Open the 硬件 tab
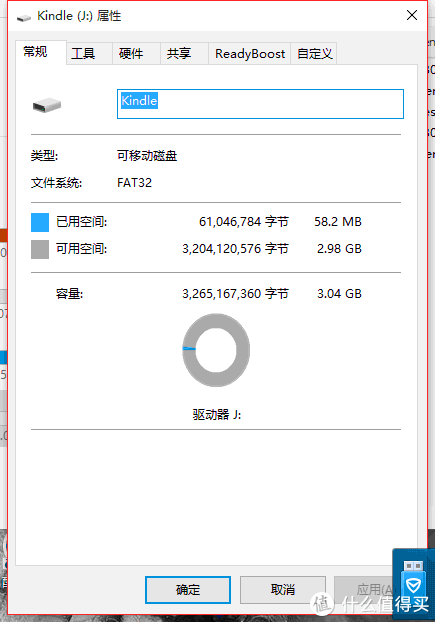The image size is (435, 622). (131, 54)
